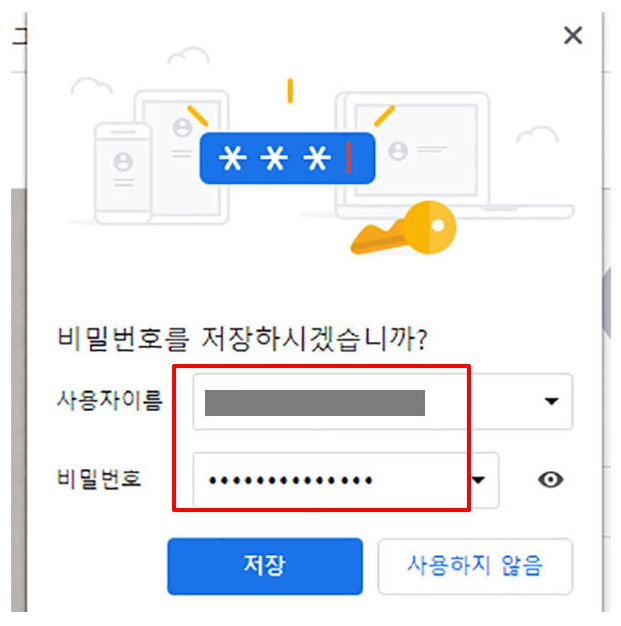Click the avatar icon on laptop screen
This screenshot has height=626, width=621.
coord(398,151)
